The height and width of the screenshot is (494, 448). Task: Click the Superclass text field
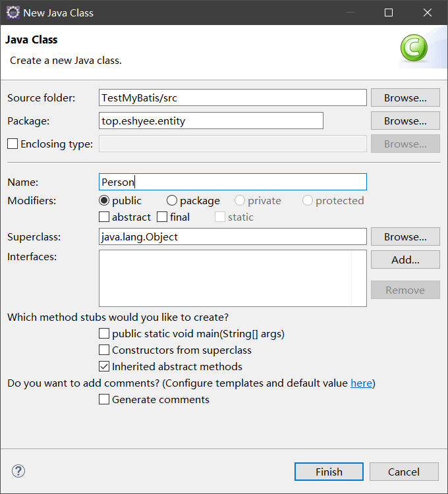[x=233, y=236]
